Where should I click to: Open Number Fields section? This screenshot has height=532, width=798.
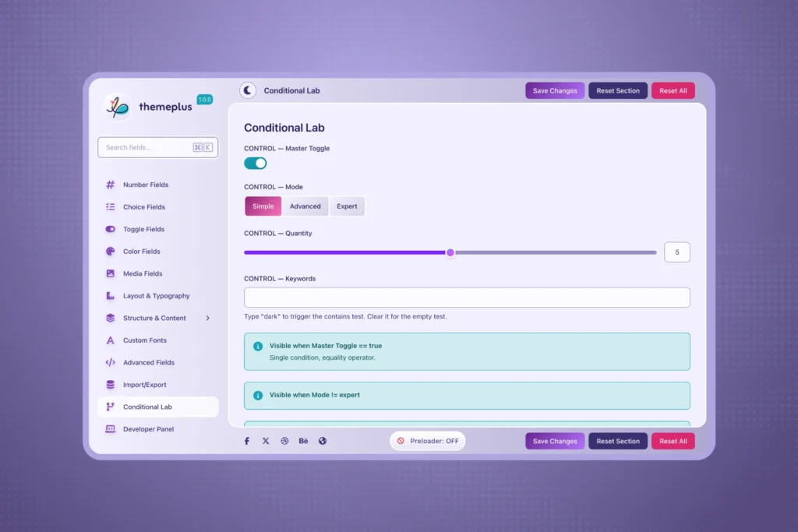point(157,185)
